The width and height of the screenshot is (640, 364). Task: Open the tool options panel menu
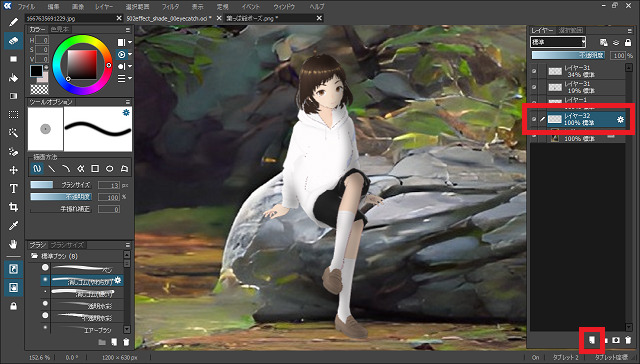[x=128, y=102]
